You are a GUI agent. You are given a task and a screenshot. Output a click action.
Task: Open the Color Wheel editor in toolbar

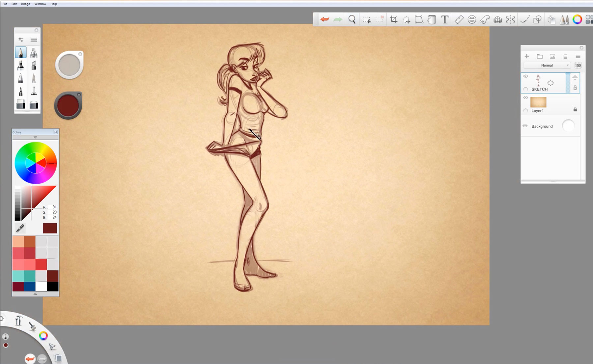pyautogui.click(x=577, y=19)
